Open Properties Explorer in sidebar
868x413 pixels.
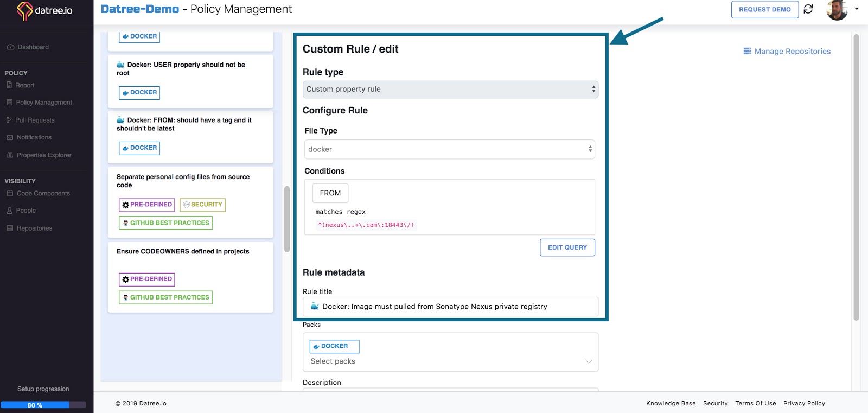43,155
